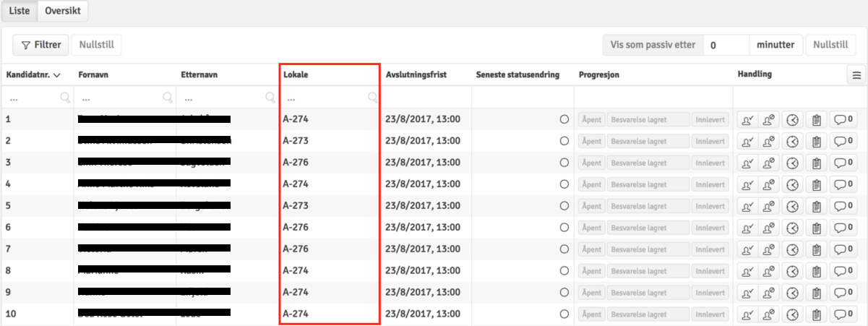Click the Lokale column search field

click(x=325, y=98)
